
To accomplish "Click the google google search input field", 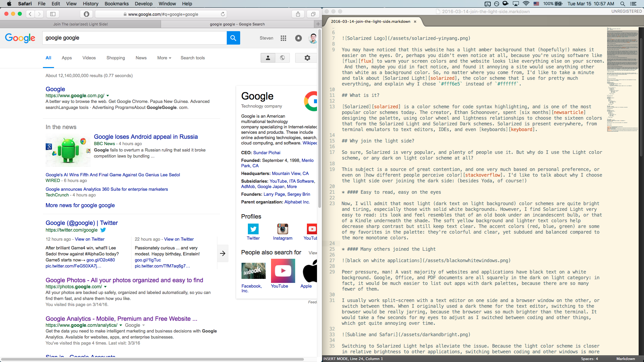I will pos(135,38).
